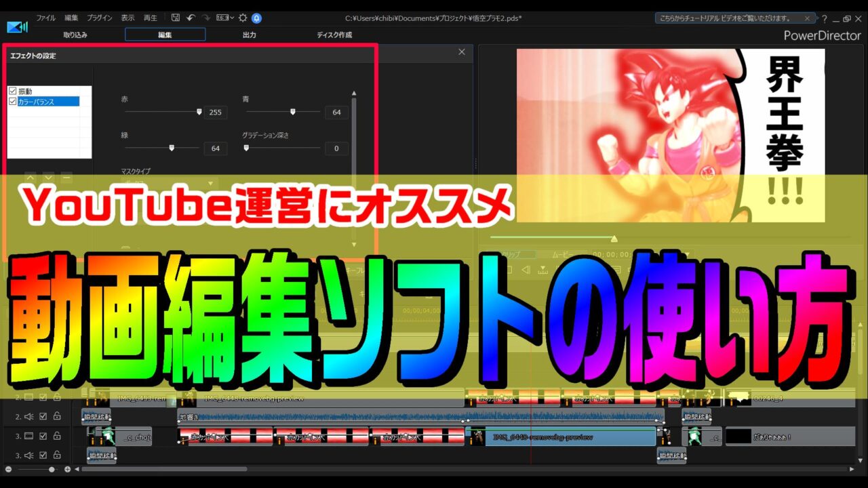Open the ファイル menu
Viewport: 868px width, 488px height.
(x=46, y=18)
